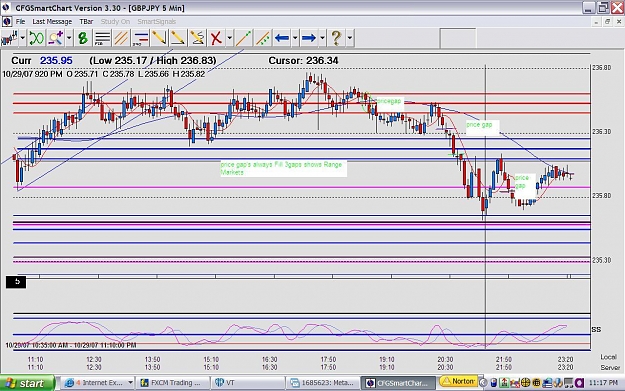Viewport: 625px width, 391px height.
Task: Click the system tray clock 11:17 PM
Action: [x=603, y=383]
